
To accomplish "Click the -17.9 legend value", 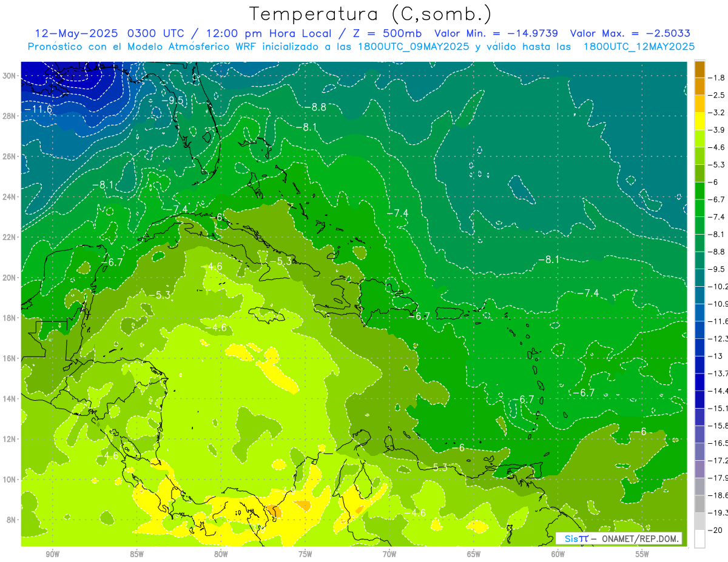I will coord(718,478).
